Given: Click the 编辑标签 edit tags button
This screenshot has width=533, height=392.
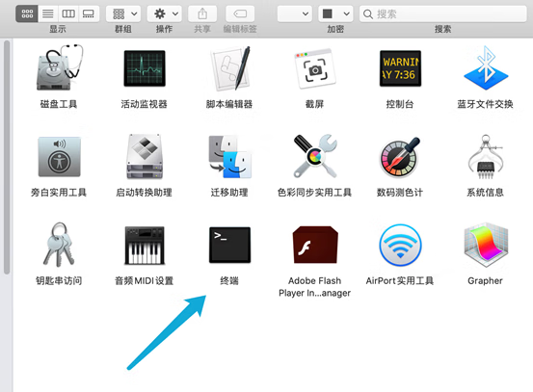Looking at the screenshot, I should tap(240, 13).
